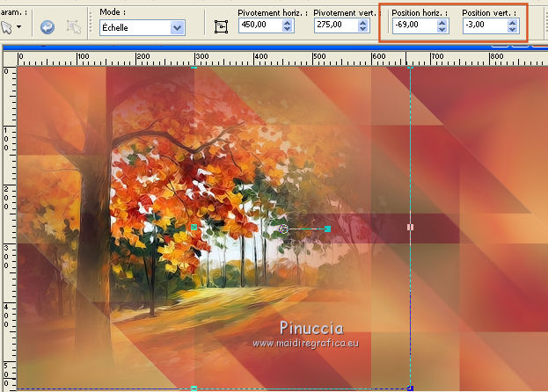Click the Pinuccia watermark text on image

[x=311, y=328]
